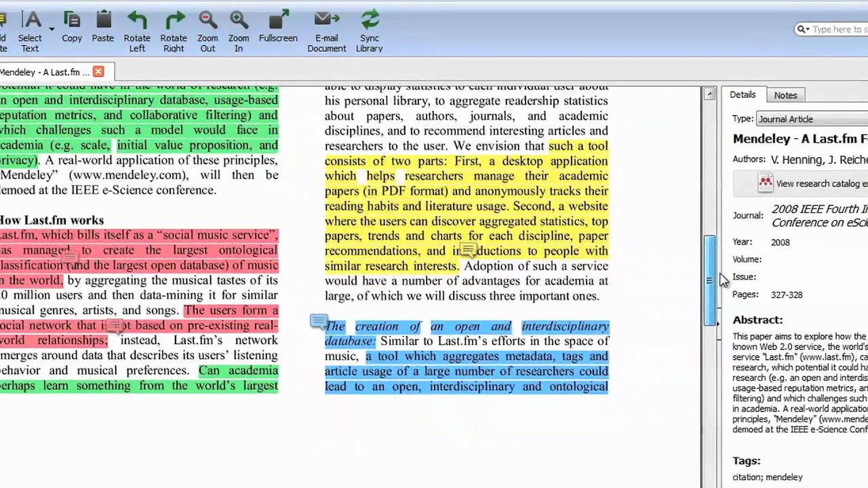Screen dimensions: 868x488
Task: Click the 'How Last.fm works' heading
Action: (x=52, y=220)
